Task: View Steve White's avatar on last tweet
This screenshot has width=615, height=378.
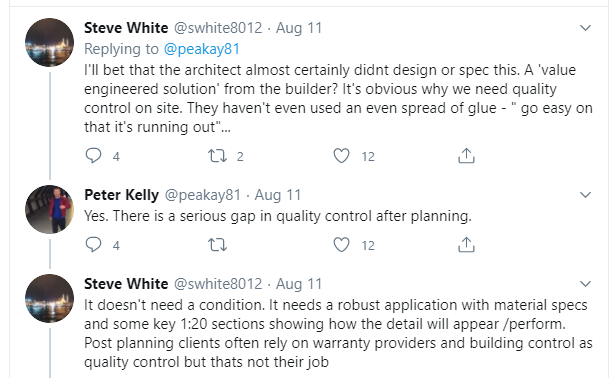Action: click(49, 298)
